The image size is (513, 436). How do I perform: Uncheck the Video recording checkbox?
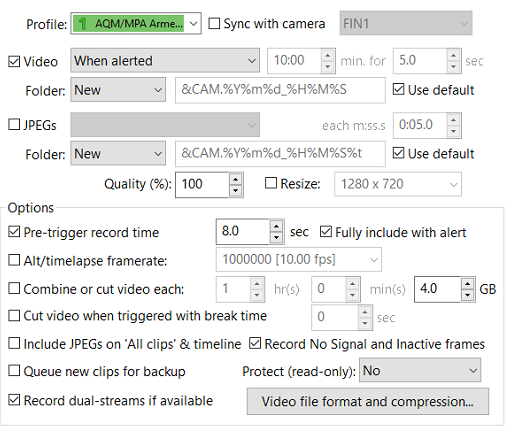point(14,62)
